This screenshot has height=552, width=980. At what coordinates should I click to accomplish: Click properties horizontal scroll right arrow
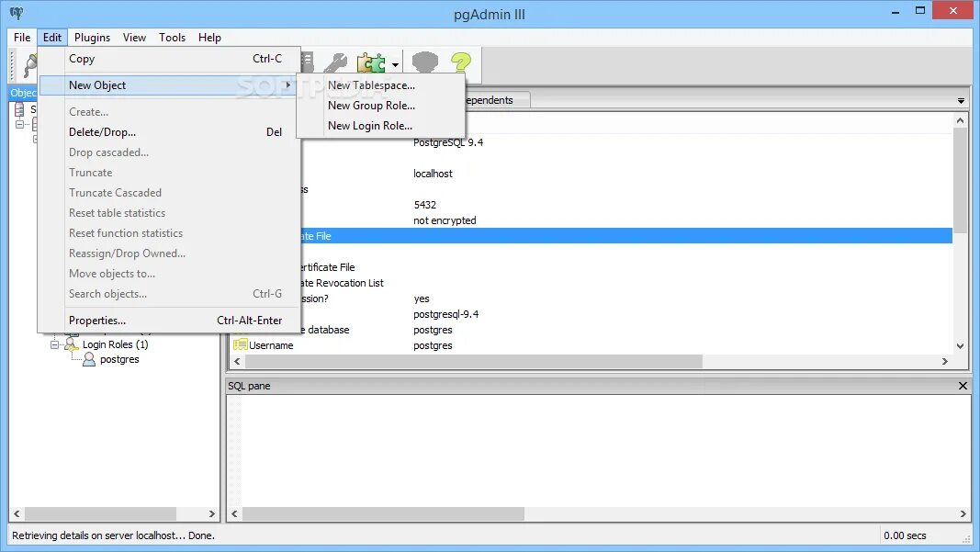click(x=945, y=361)
